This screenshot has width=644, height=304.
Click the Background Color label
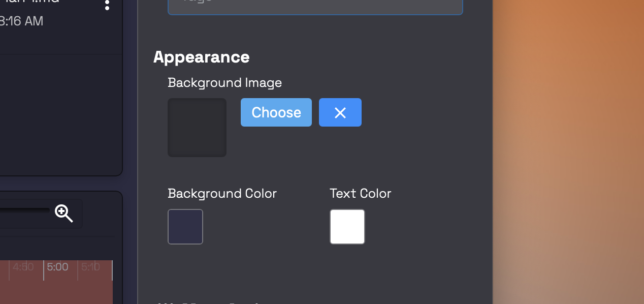click(222, 194)
